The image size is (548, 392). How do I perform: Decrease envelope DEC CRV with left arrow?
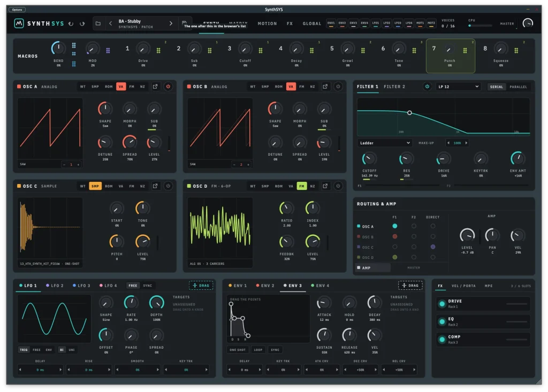[345, 370]
